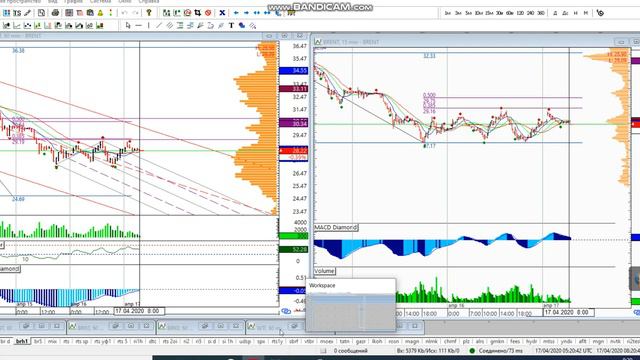Click the single blue left arrow icon
This screenshot has width=640, height=360.
(236, 13)
